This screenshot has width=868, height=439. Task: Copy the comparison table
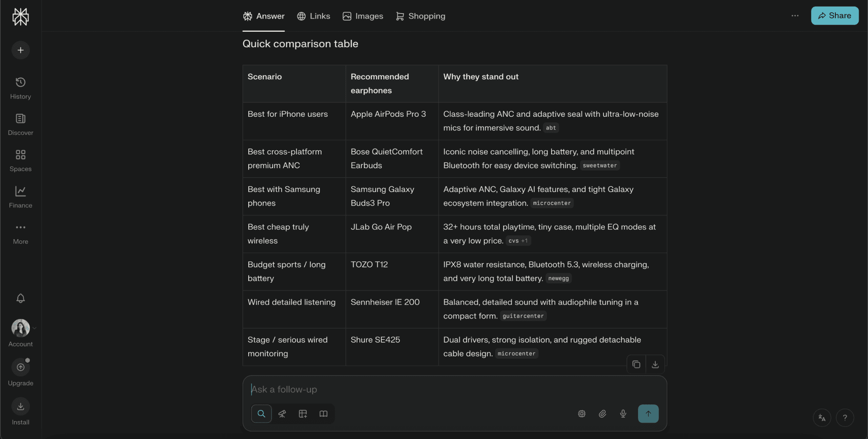(x=636, y=364)
